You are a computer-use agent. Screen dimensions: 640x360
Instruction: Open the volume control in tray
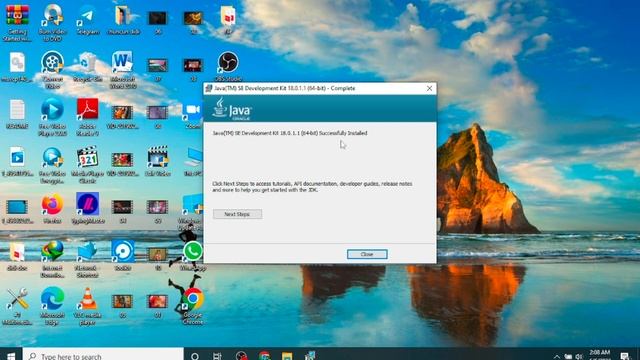coord(579,356)
